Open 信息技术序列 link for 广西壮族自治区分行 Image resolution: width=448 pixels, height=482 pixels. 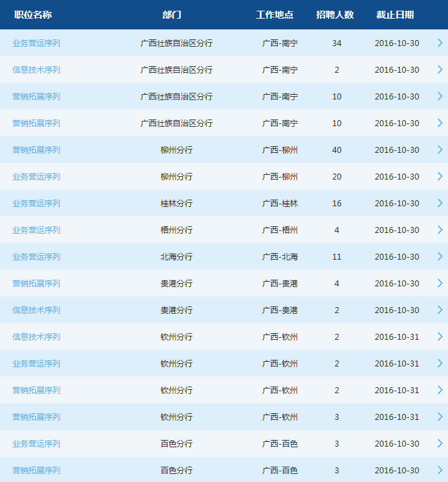point(36,69)
